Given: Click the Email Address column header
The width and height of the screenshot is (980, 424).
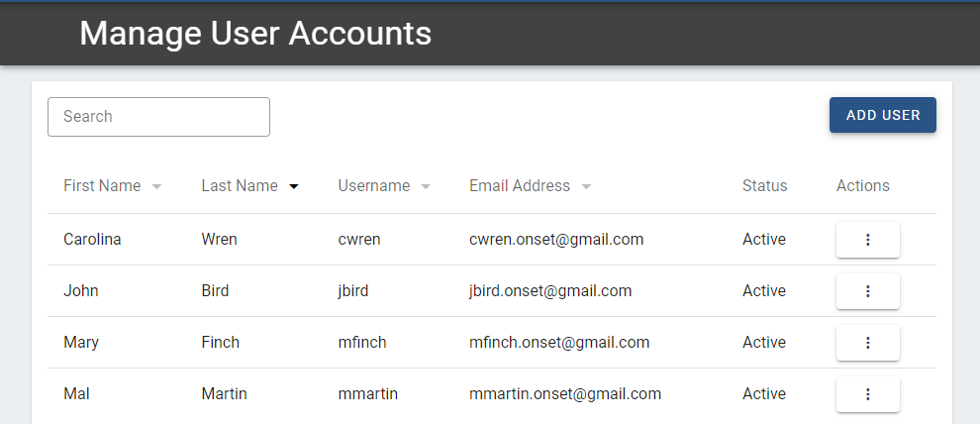Looking at the screenshot, I should coord(520,185).
